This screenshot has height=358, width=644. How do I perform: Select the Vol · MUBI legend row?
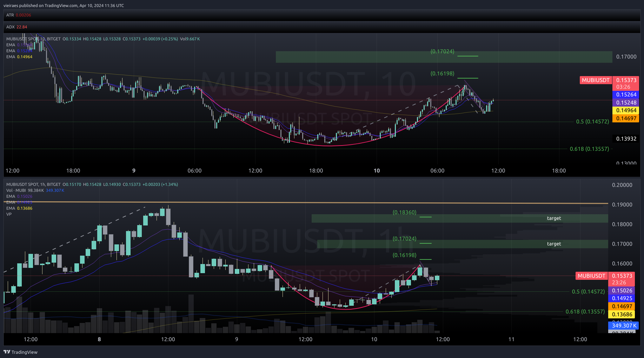35,190
